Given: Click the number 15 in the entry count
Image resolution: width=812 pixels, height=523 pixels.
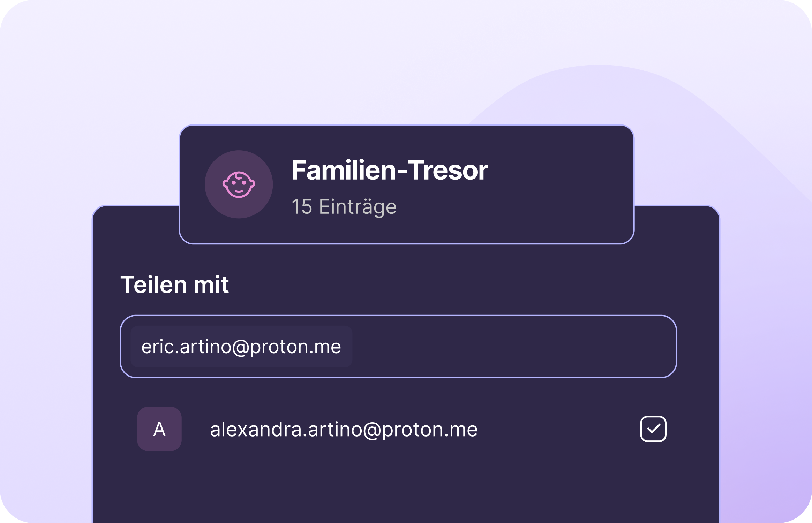Looking at the screenshot, I should tap(302, 206).
